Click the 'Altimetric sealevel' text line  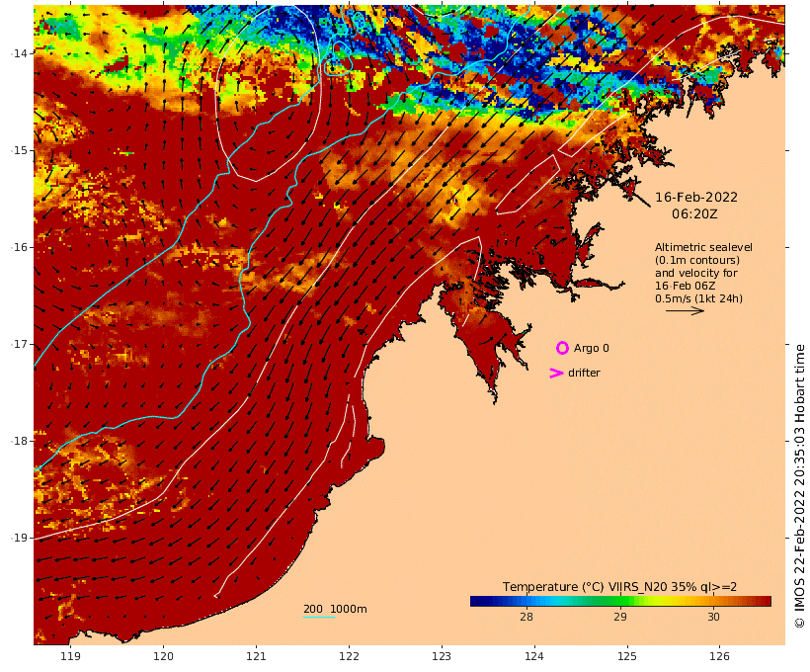(703, 248)
